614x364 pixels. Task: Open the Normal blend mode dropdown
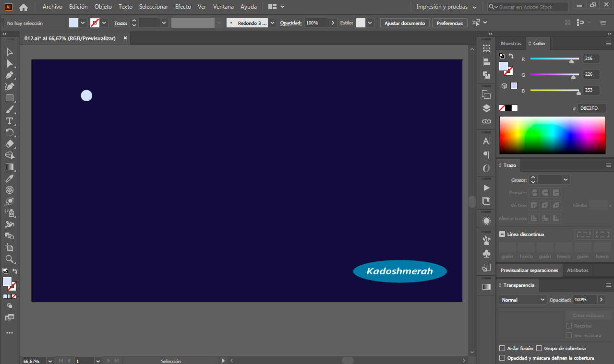[523, 299]
